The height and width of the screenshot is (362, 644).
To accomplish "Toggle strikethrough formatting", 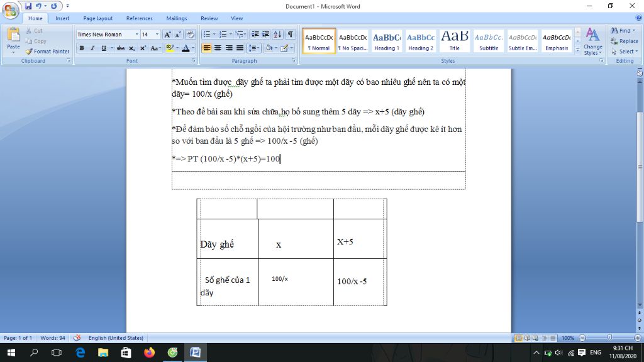I will 120,48.
